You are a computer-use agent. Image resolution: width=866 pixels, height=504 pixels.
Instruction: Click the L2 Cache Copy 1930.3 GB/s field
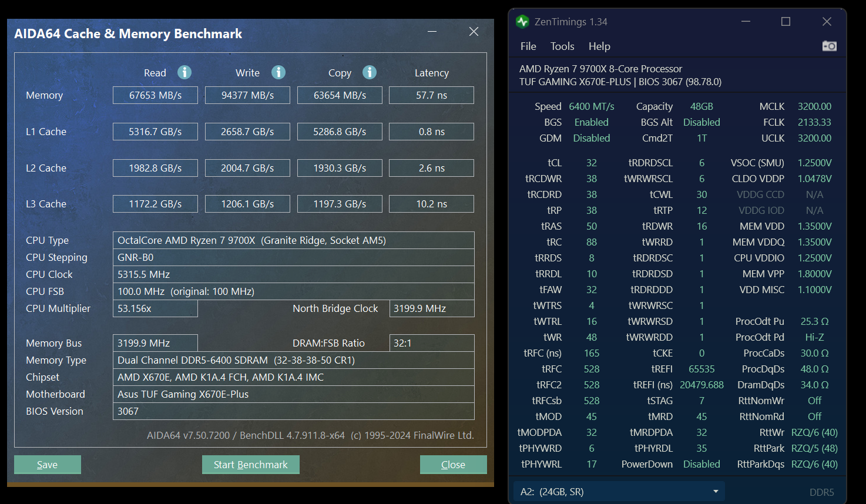[x=340, y=168]
